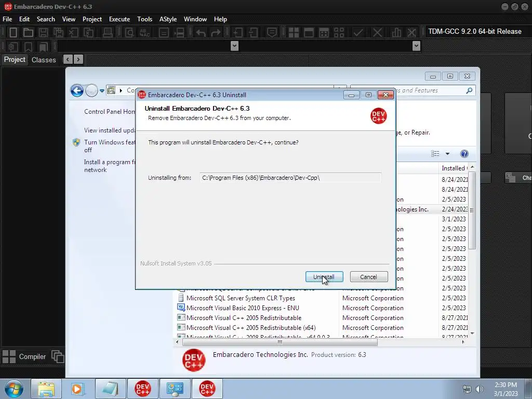Click the Open file folder icon
The width and height of the screenshot is (532, 399).
(x=28, y=33)
